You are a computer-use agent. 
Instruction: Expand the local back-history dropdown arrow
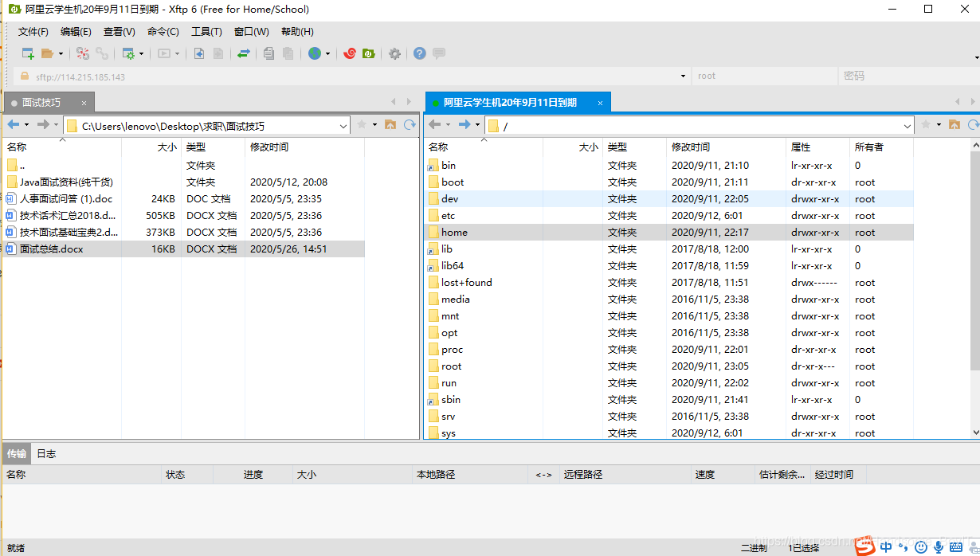coord(26,125)
